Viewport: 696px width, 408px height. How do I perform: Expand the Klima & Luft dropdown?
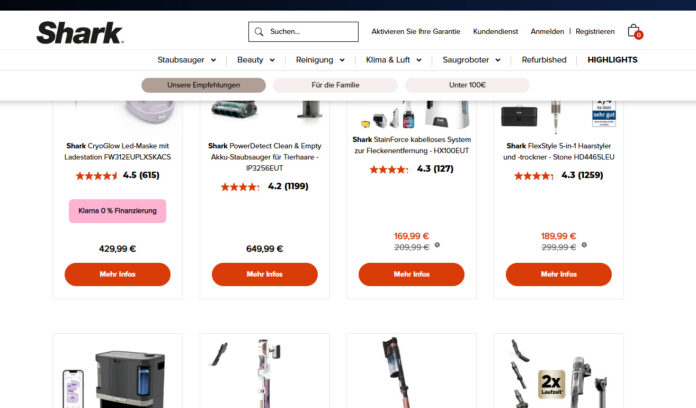pyautogui.click(x=393, y=60)
